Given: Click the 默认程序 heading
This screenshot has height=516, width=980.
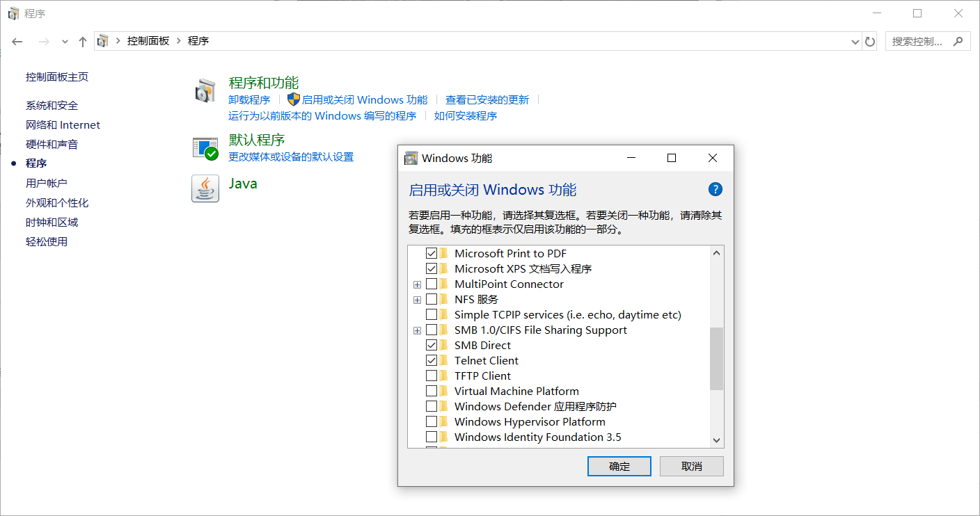Looking at the screenshot, I should pyautogui.click(x=257, y=139).
